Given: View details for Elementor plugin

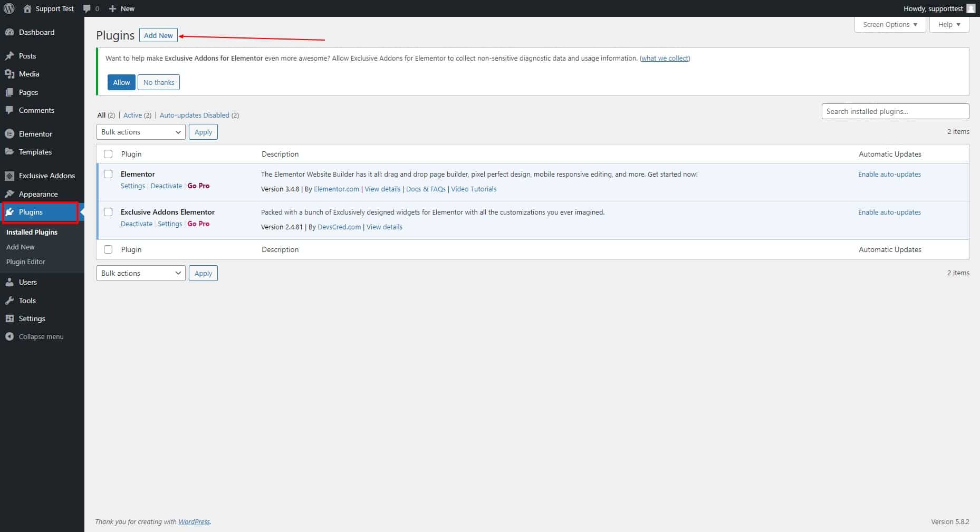Looking at the screenshot, I should [382, 189].
